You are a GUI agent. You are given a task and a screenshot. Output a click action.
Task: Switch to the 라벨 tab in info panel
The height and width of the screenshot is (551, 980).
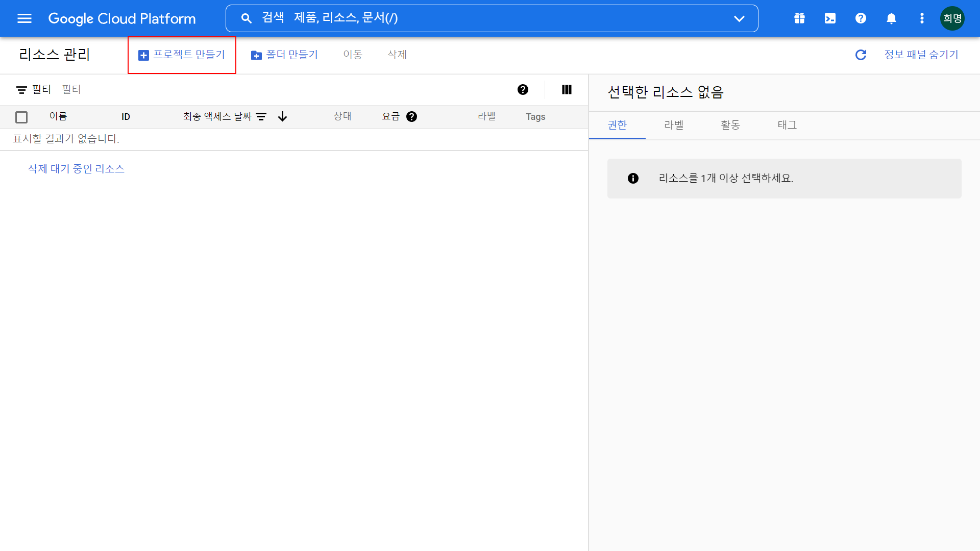click(673, 125)
